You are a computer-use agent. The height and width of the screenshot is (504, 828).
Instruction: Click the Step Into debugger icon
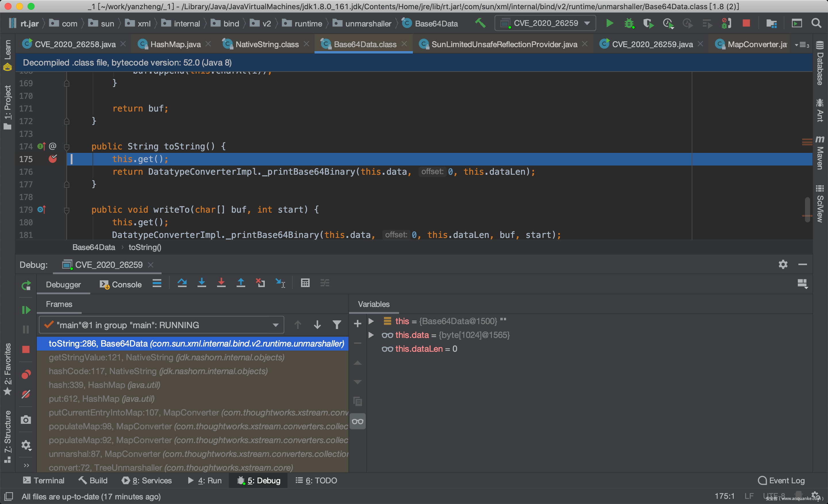[x=202, y=283]
